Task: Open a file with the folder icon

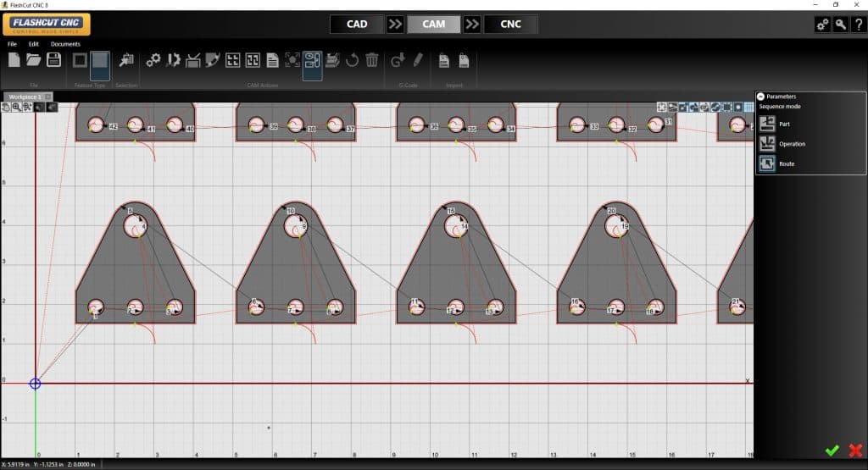Action: tap(34, 59)
